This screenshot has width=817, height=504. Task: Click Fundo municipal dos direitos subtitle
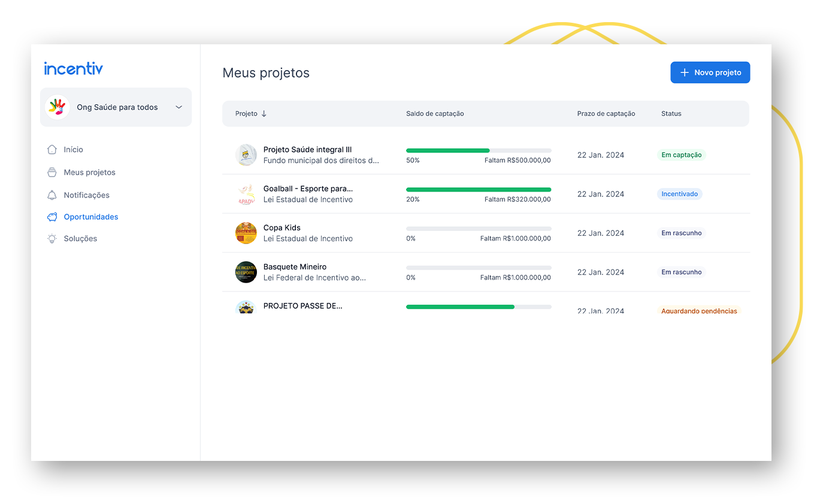(x=321, y=160)
